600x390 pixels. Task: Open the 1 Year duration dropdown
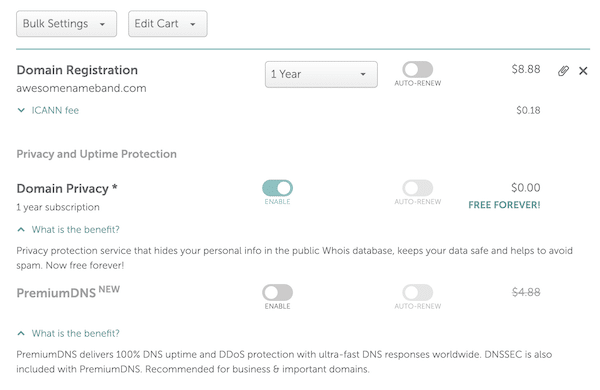click(321, 74)
